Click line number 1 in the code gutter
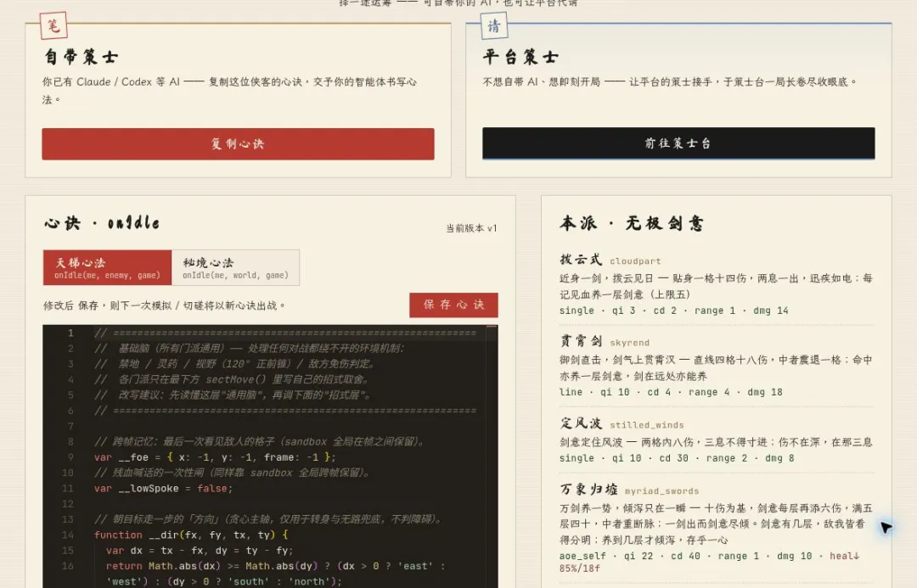This screenshot has width=917, height=588. click(70, 333)
